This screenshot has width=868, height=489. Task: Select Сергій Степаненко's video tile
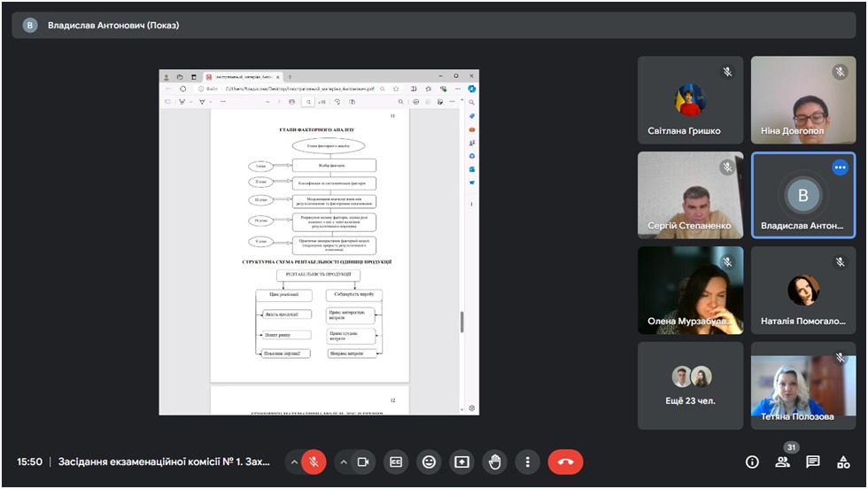coord(691,195)
